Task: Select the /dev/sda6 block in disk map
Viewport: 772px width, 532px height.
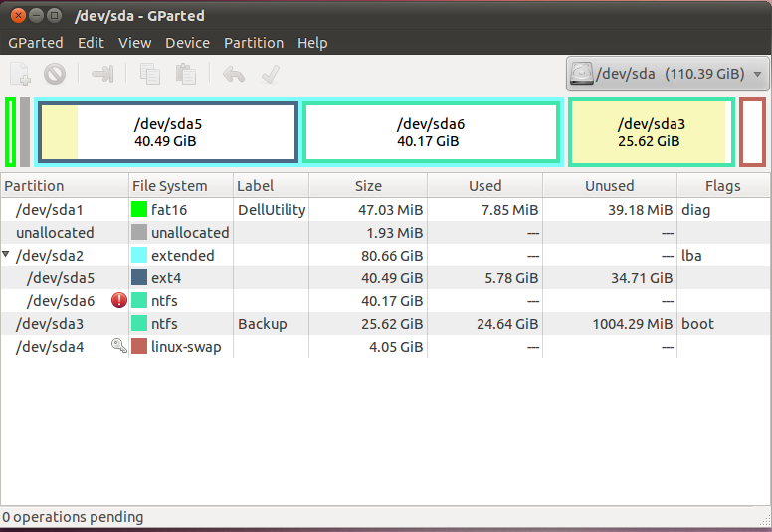Action: click(431, 131)
